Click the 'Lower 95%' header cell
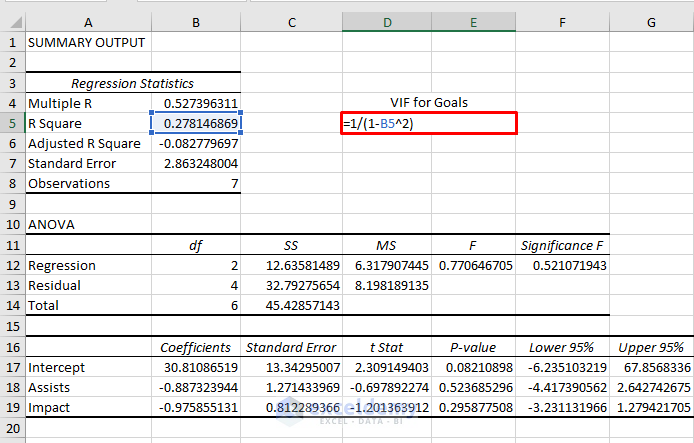 point(561,347)
